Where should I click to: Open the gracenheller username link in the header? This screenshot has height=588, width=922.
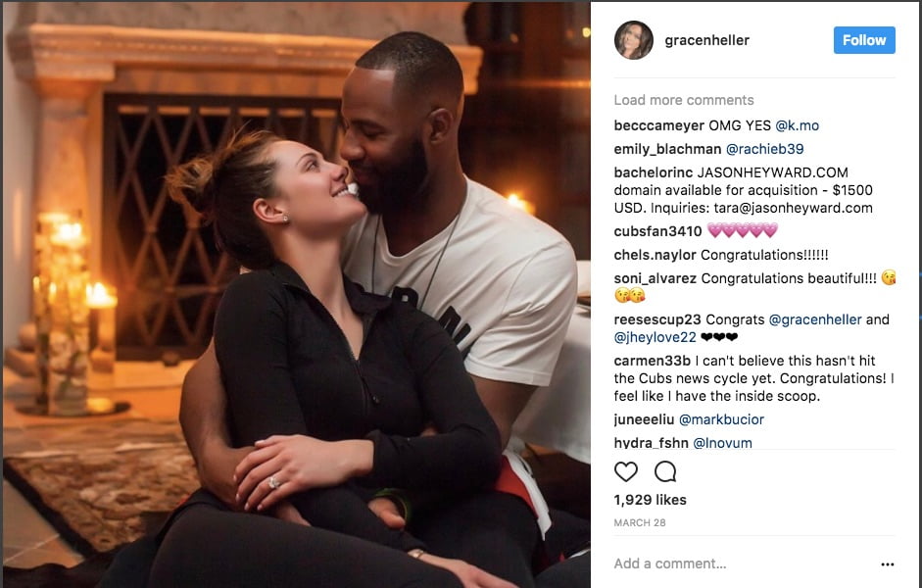(706, 40)
